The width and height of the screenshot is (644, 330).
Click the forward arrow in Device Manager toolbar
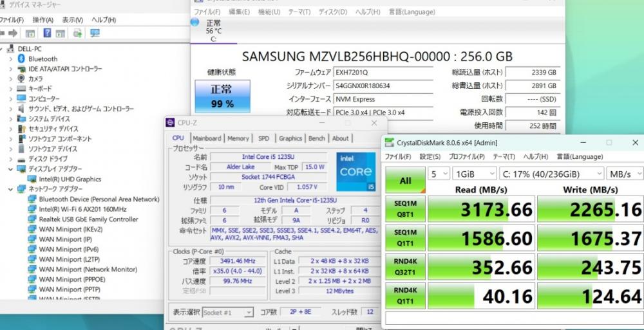13,33
